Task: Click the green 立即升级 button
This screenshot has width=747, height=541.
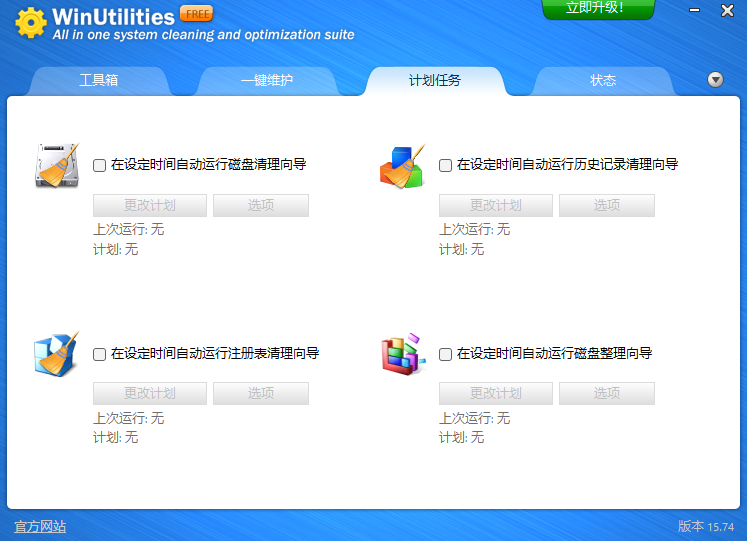Action: pyautogui.click(x=597, y=9)
